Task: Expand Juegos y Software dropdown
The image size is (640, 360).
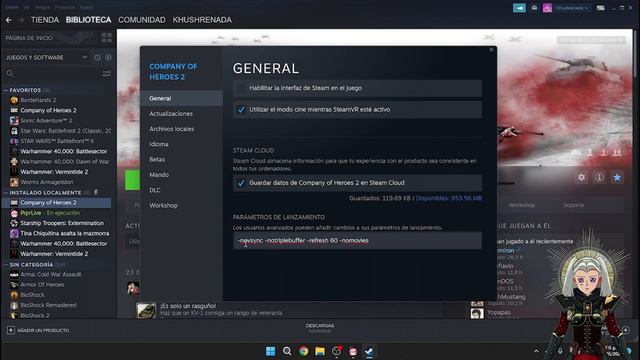Action: [84, 58]
